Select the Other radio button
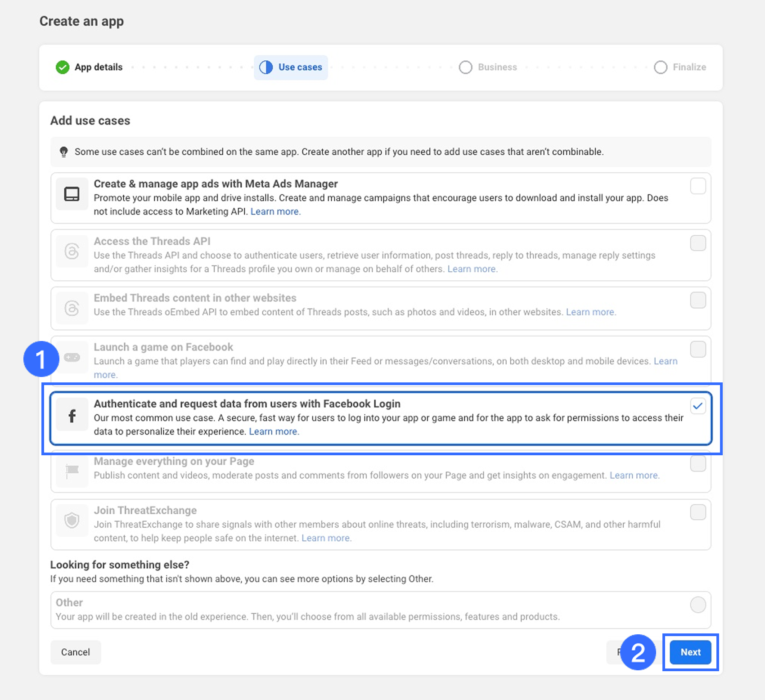 pyautogui.click(x=698, y=605)
